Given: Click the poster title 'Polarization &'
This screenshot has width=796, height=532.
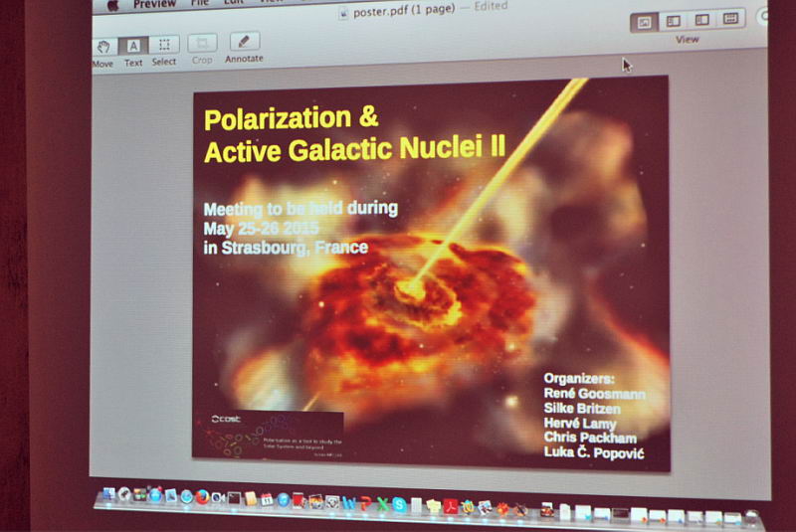Looking at the screenshot, I should tap(292, 118).
